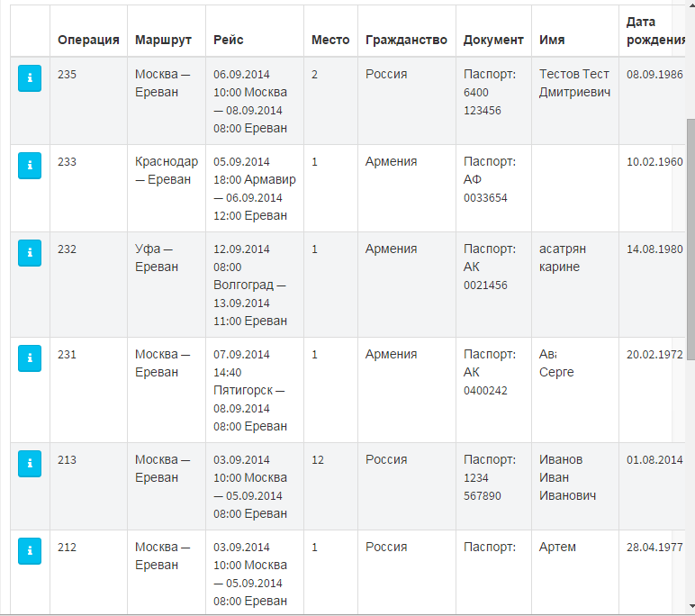Click info icon for operation 235
The image size is (695, 616).
coord(30,78)
